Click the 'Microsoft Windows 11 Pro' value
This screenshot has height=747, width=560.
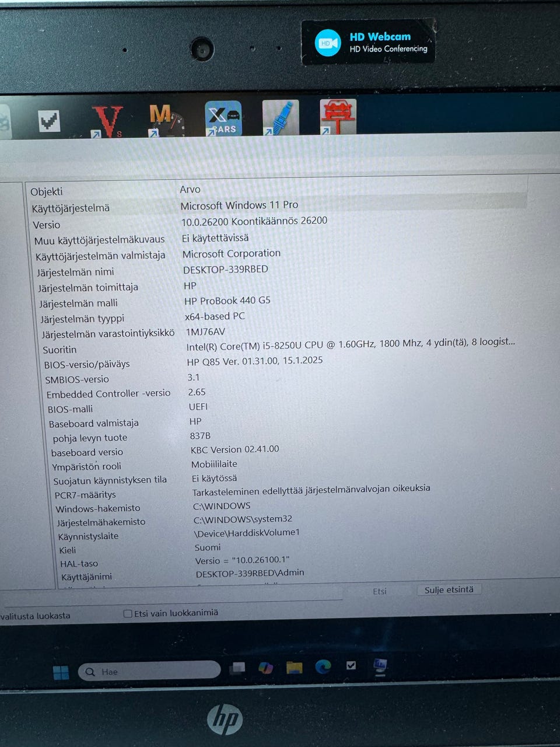[239, 205]
